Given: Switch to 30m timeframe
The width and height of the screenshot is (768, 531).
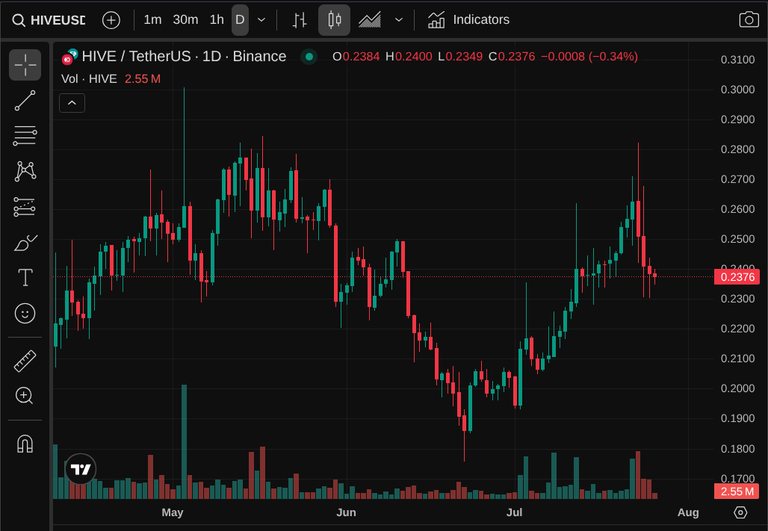Looking at the screenshot, I should [185, 20].
